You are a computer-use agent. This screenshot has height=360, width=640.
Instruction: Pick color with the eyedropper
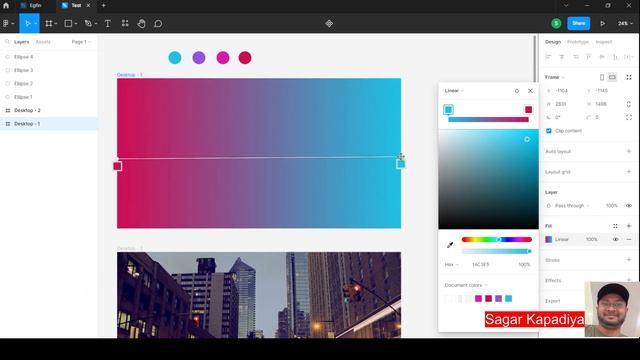click(450, 245)
